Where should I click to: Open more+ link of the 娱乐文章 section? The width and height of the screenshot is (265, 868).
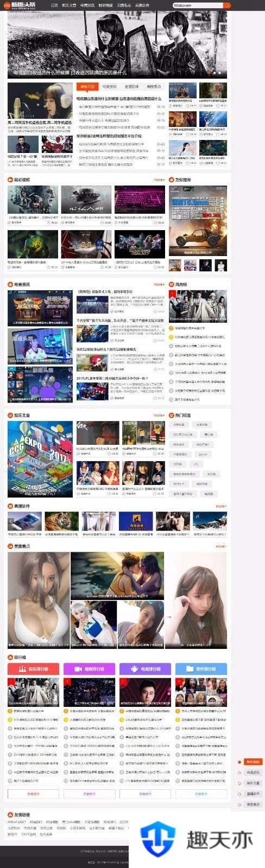[x=159, y=416]
